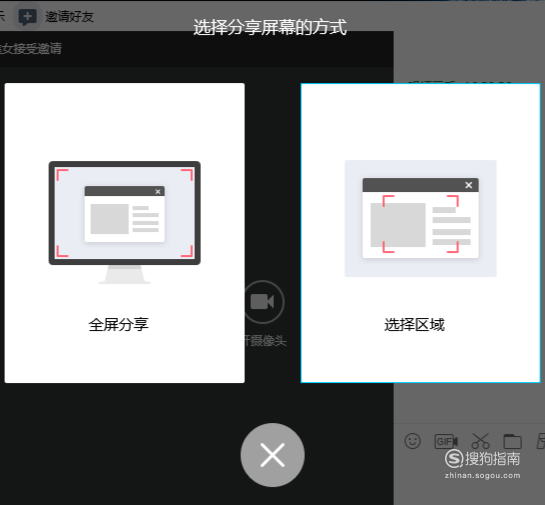The image size is (545, 505).
Task: Click the 全屏分享 caption text
Action: 119,325
